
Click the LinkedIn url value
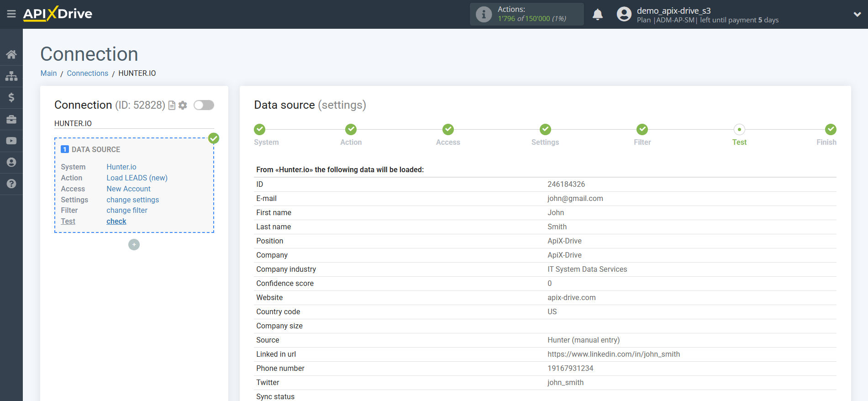[614, 354]
